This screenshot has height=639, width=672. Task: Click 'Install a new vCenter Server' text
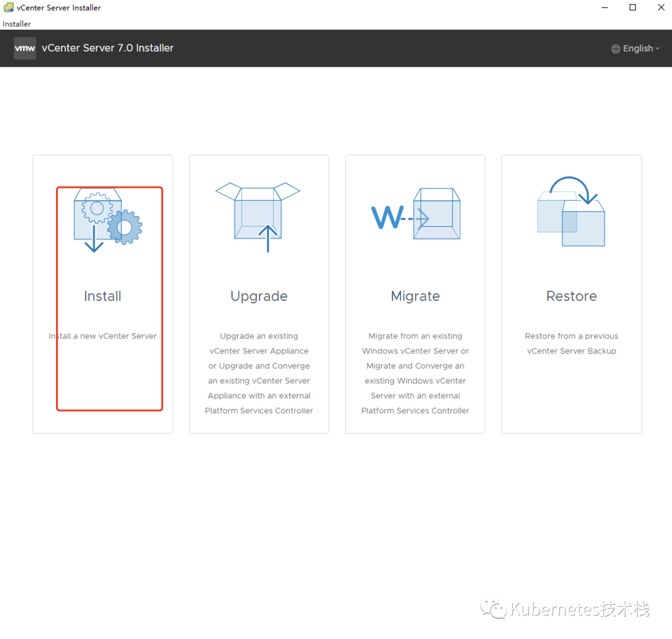pos(103,336)
